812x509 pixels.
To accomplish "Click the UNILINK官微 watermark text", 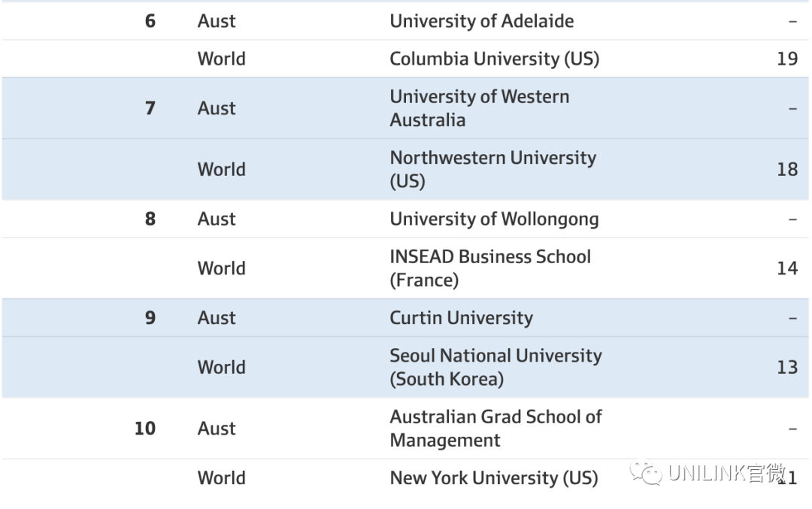I will coord(726,473).
